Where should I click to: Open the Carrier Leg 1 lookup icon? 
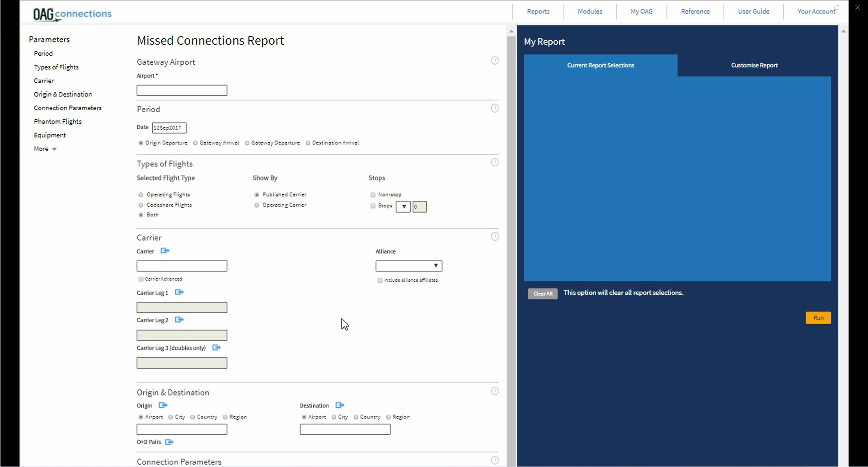coord(179,292)
